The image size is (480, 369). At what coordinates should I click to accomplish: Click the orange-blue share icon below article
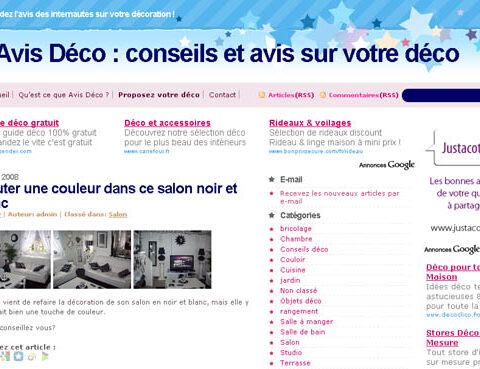tap(32, 356)
